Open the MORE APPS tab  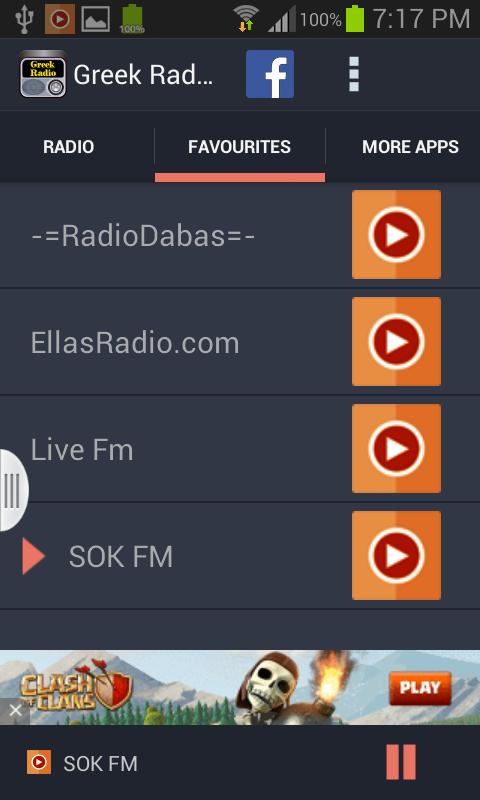[410, 147]
